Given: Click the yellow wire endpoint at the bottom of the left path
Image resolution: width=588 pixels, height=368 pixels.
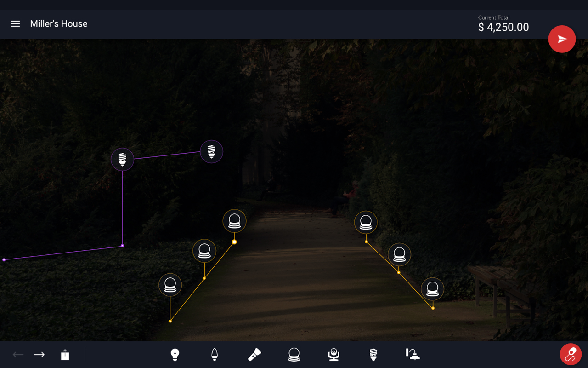Looking at the screenshot, I should coord(170,321).
